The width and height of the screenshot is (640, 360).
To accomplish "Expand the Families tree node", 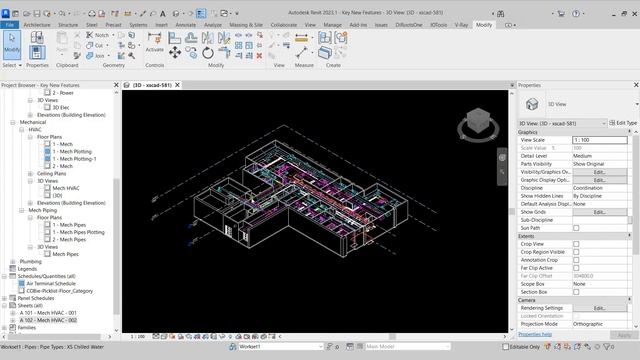I will (x=4, y=328).
